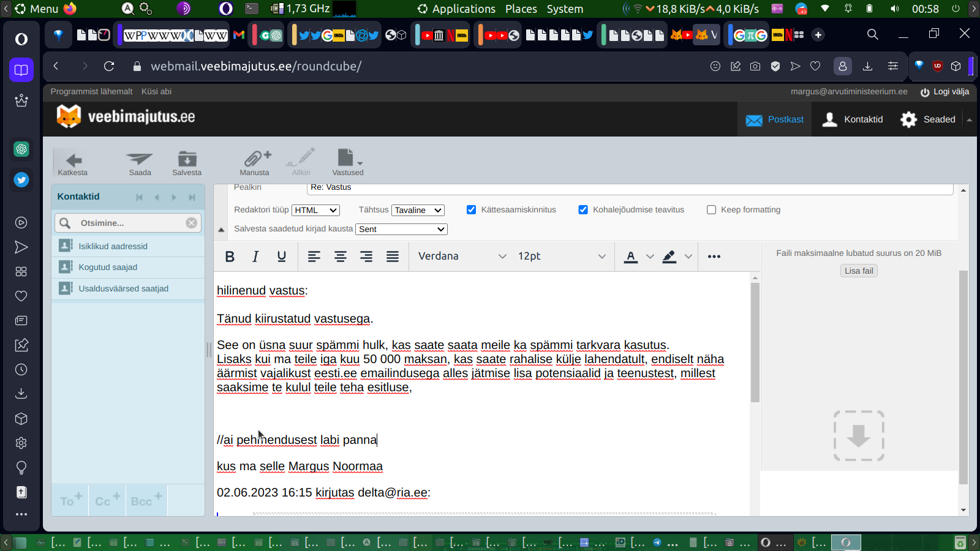The height and width of the screenshot is (551, 980).
Task: Uncheck the Kättesaamiskinnitus checkbox
Action: click(x=471, y=210)
